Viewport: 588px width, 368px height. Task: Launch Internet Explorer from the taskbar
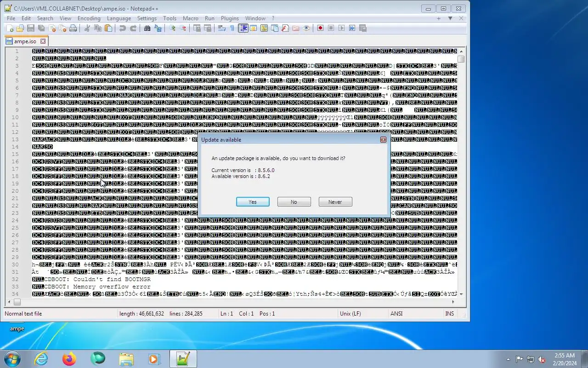pyautogui.click(x=41, y=359)
